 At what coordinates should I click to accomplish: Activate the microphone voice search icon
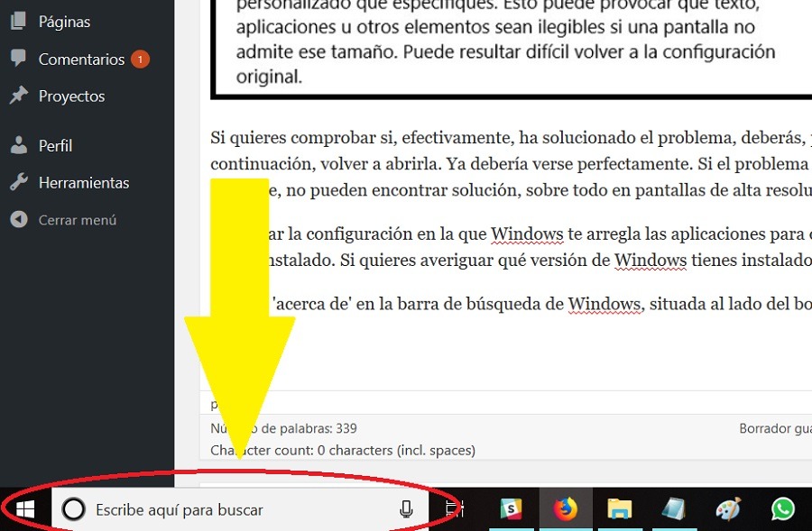tap(407, 509)
